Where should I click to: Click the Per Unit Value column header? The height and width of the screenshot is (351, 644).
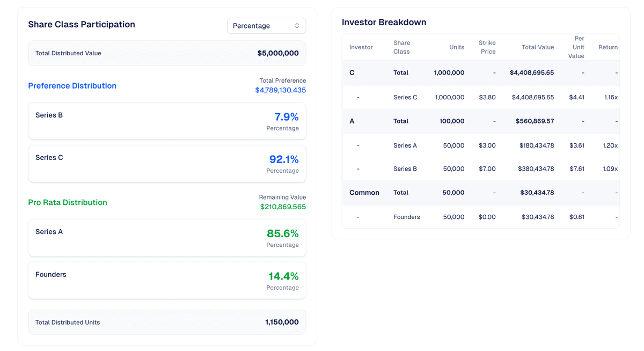[x=576, y=47]
